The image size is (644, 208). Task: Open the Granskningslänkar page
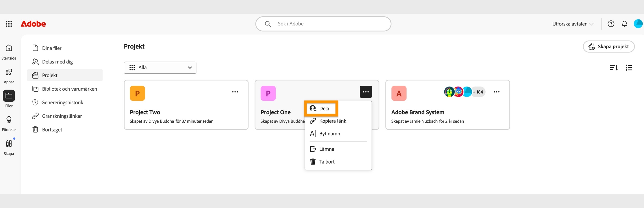pyautogui.click(x=62, y=116)
